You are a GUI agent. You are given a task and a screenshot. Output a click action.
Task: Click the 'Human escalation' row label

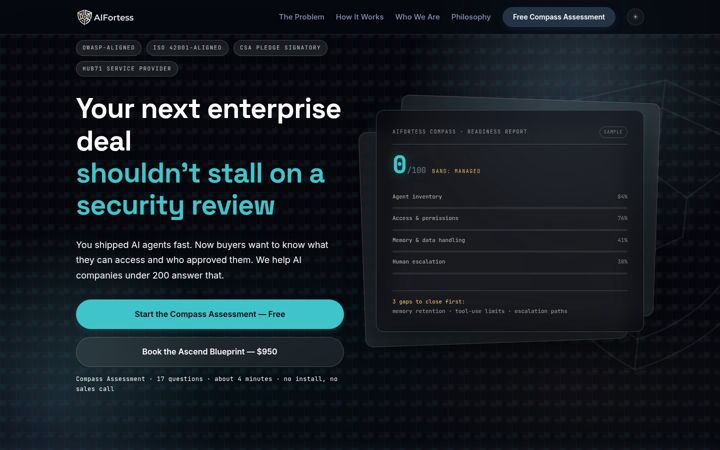pyautogui.click(x=419, y=262)
